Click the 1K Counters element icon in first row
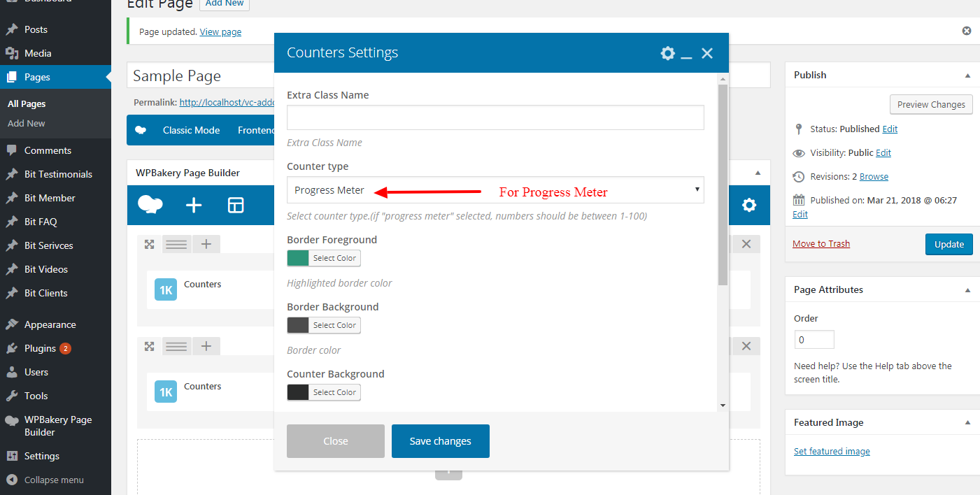This screenshot has height=495, width=980. [166, 289]
